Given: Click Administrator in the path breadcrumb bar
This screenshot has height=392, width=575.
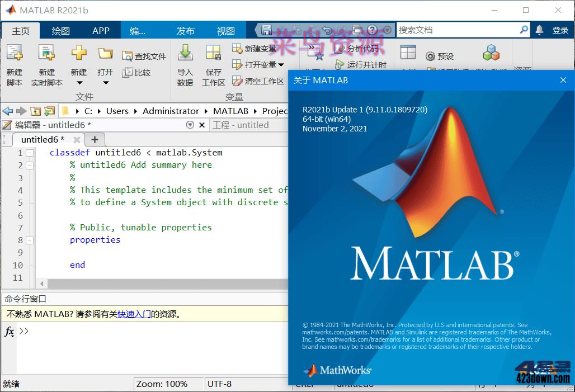Looking at the screenshot, I should coord(171,111).
